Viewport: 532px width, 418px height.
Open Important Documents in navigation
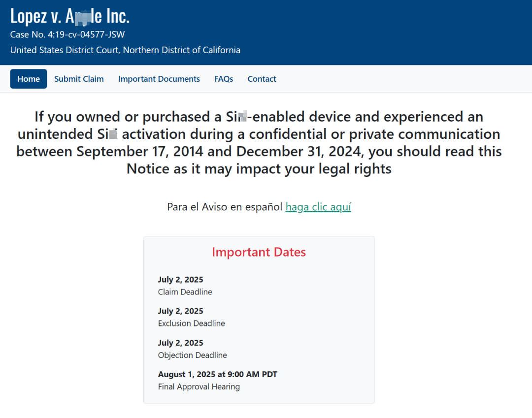point(159,79)
